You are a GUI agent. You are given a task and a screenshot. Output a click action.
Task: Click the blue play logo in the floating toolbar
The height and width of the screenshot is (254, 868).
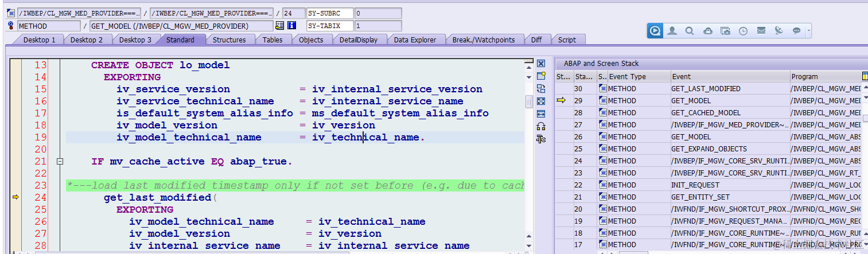click(x=656, y=31)
